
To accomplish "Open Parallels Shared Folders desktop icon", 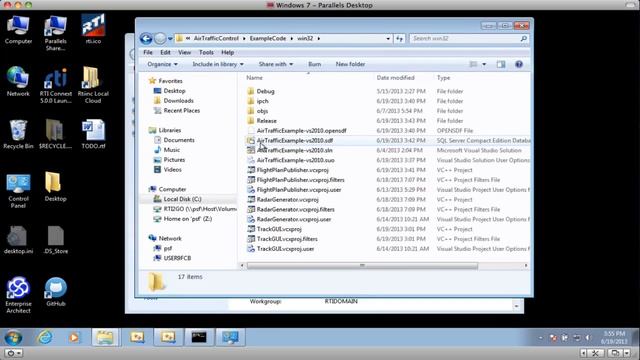I will pyautogui.click(x=56, y=33).
